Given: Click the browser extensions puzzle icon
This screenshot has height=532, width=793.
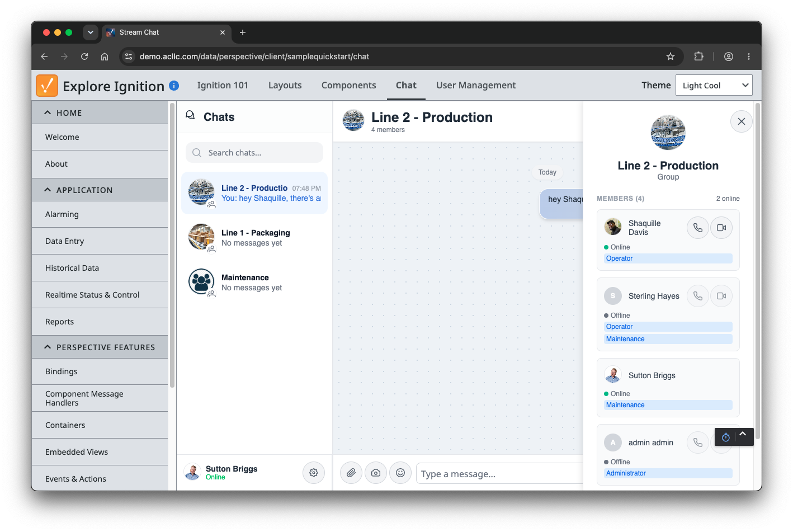Looking at the screenshot, I should tap(698, 57).
